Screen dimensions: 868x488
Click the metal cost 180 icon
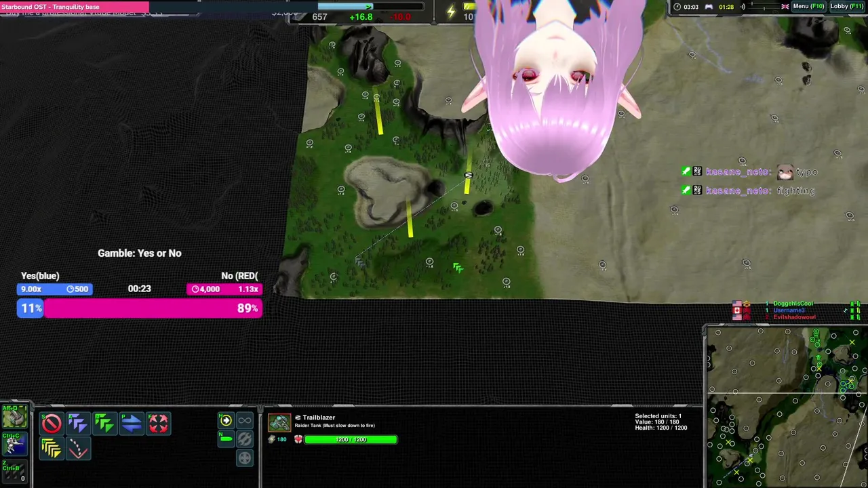[x=272, y=439]
